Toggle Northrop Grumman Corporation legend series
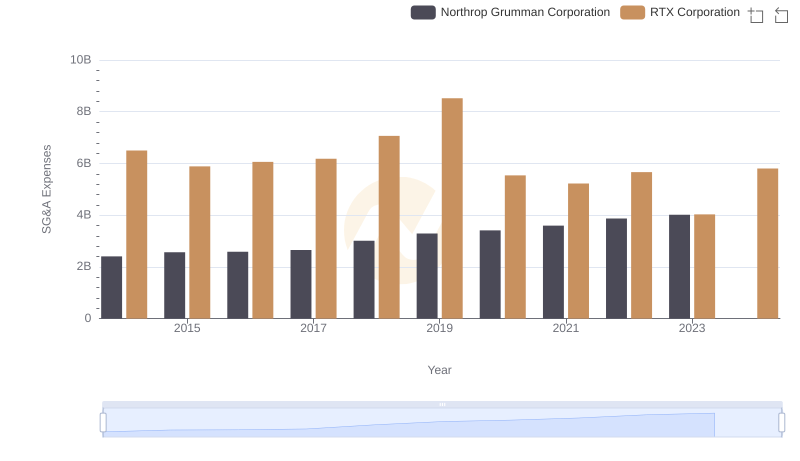The height and width of the screenshot is (461, 800). [x=510, y=12]
